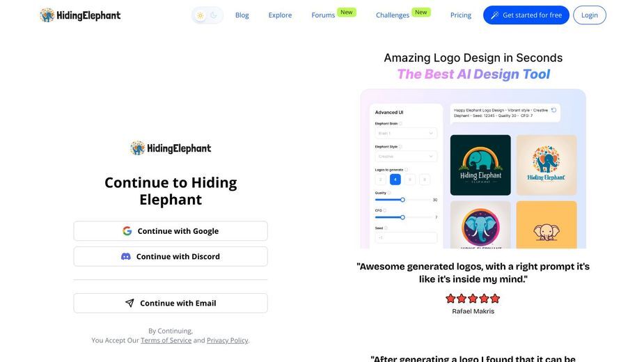Click the Rafael Makris reviewer name
The width and height of the screenshot is (644, 362).
coord(473,311)
